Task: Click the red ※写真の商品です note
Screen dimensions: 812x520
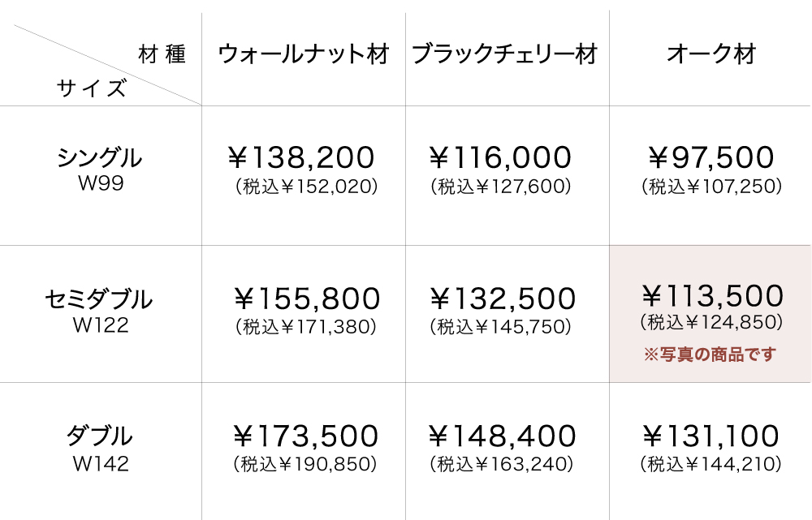Action: [710, 355]
